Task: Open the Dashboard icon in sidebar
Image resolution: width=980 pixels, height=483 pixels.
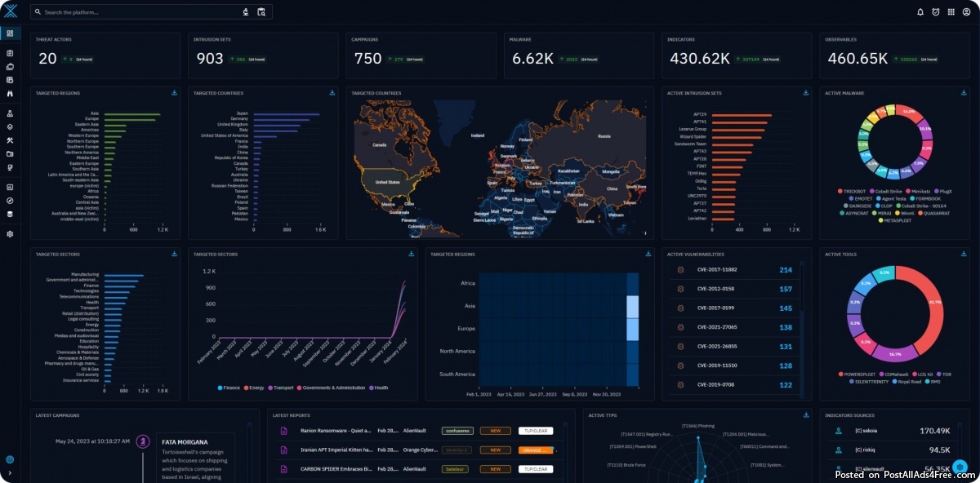Action: [x=10, y=33]
